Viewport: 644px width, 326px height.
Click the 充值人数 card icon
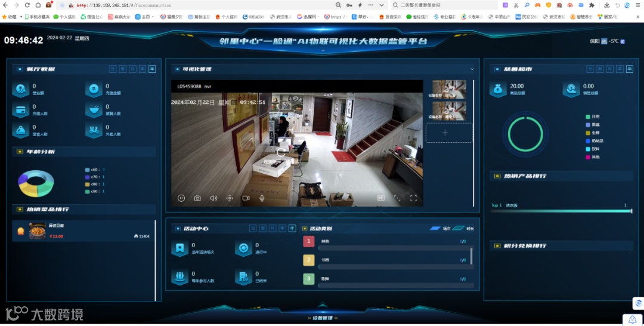coord(20,110)
